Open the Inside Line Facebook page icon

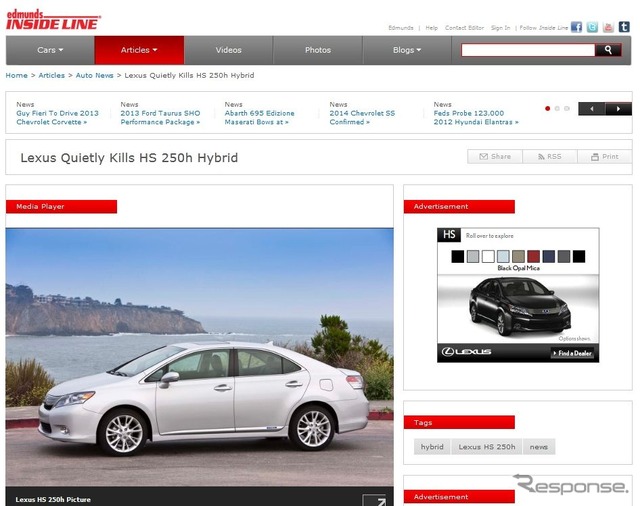[x=576, y=27]
